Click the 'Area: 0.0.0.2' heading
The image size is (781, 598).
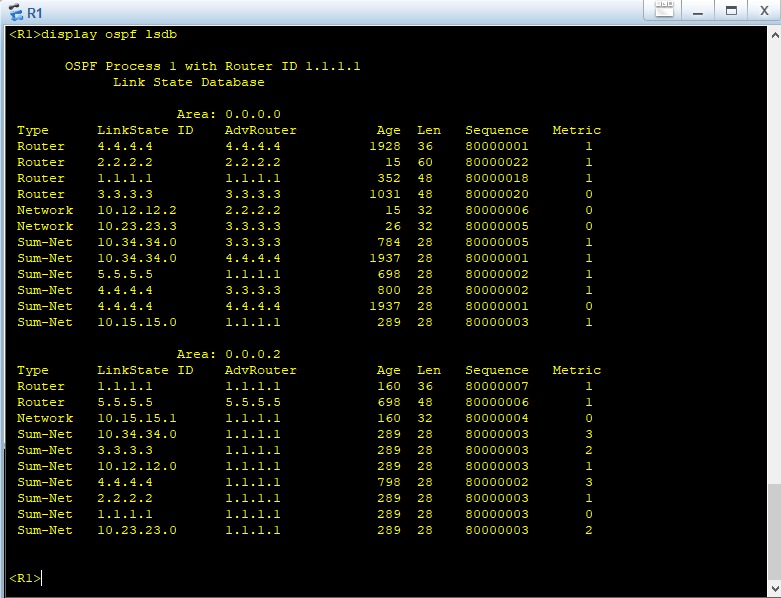229,354
